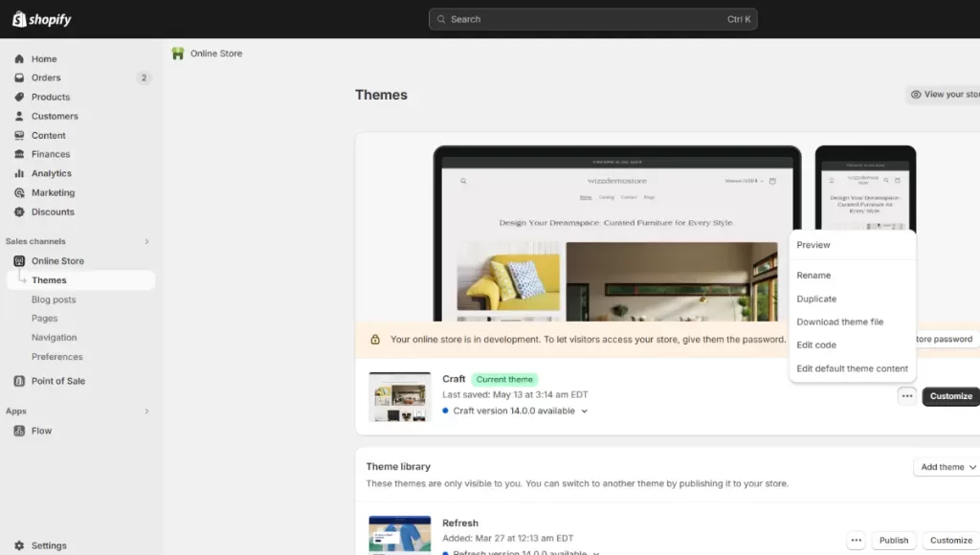
Task: Open Online Store Preferences
Action: (56, 357)
